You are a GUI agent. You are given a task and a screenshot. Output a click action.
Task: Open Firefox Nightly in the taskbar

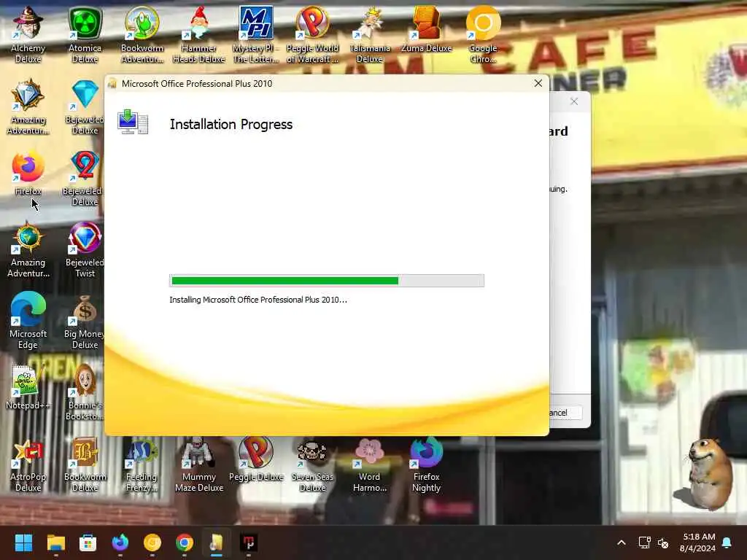click(x=120, y=542)
